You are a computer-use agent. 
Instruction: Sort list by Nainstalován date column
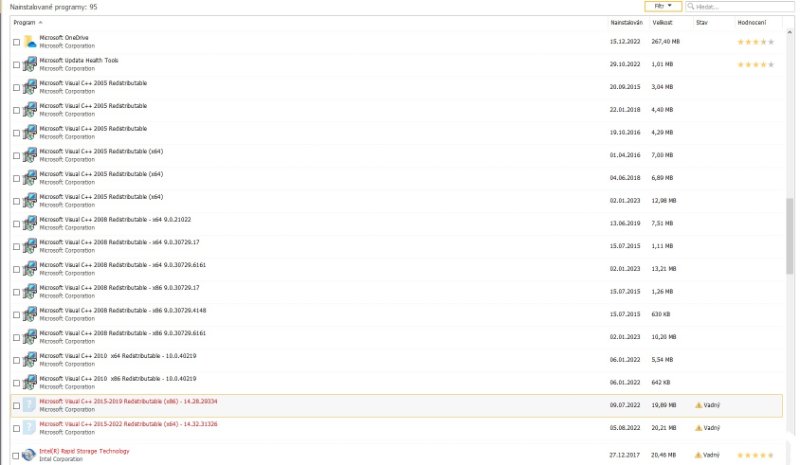point(626,21)
